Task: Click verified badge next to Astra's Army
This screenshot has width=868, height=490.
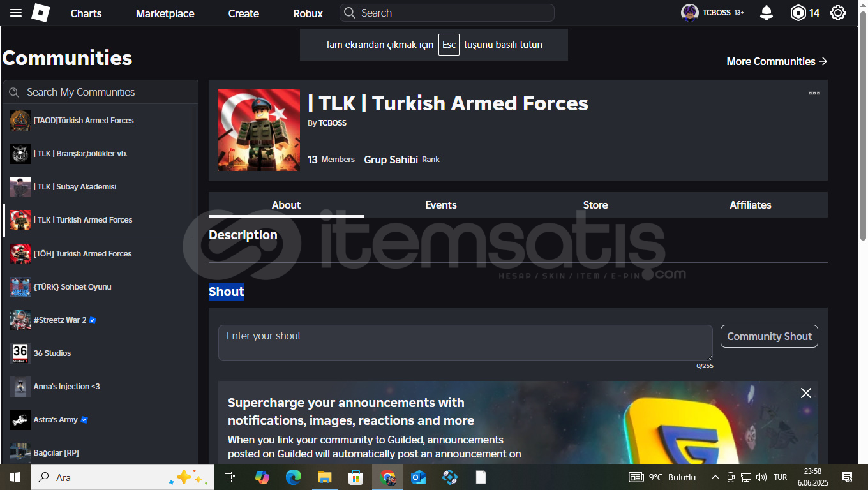Action: (x=84, y=420)
